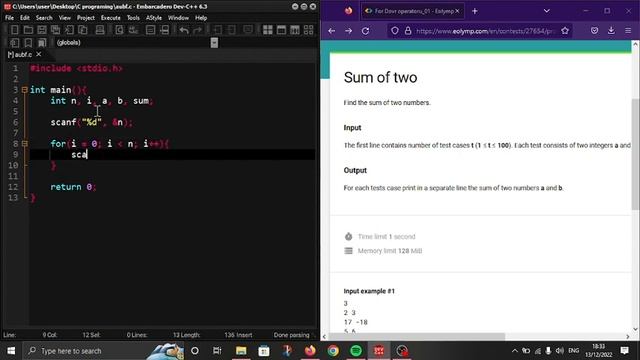Open the Firefox Downloads panel

tap(611, 31)
